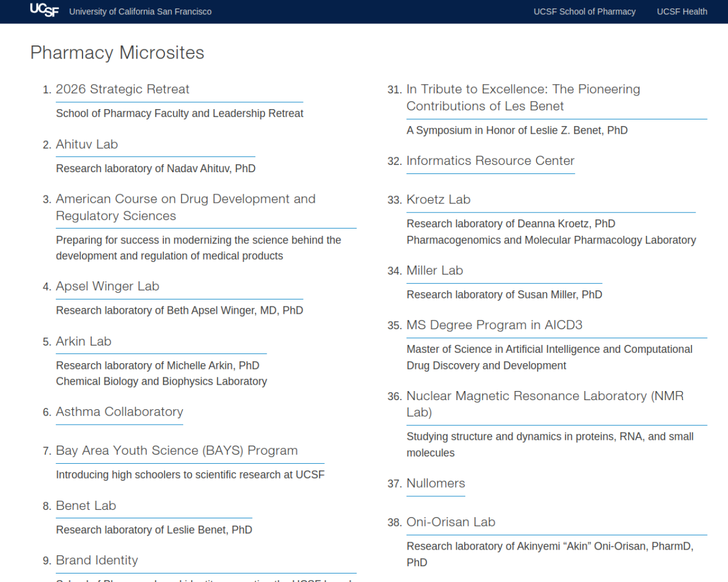Open the Apsel Winger Lab link
Screen dimensions: 728x582
pos(107,286)
